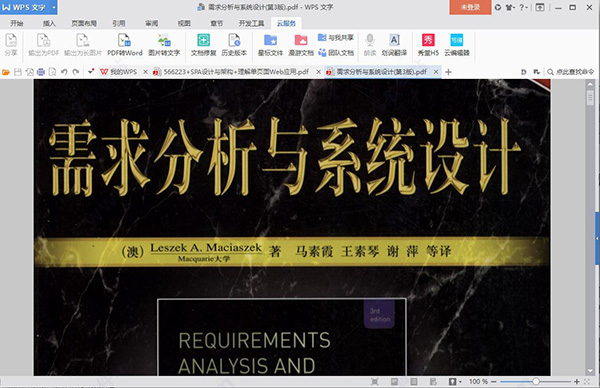Open the WPS 文字 application menu dropdown
600x388 pixels.
tap(54, 7)
